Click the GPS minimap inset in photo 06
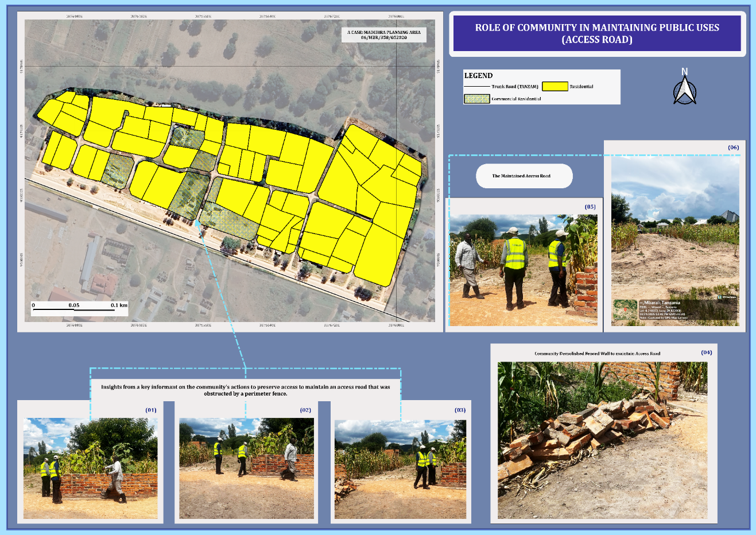The width and height of the screenshot is (756, 535). 625,311
